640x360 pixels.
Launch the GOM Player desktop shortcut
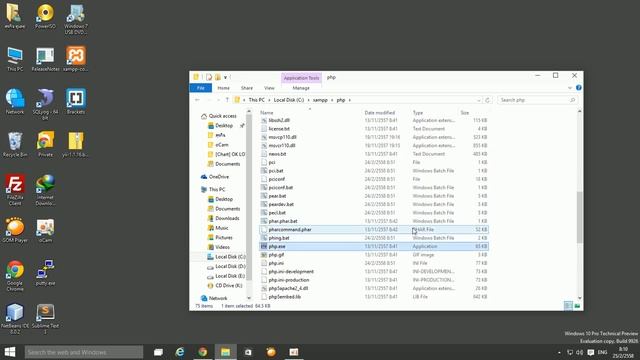point(15,230)
